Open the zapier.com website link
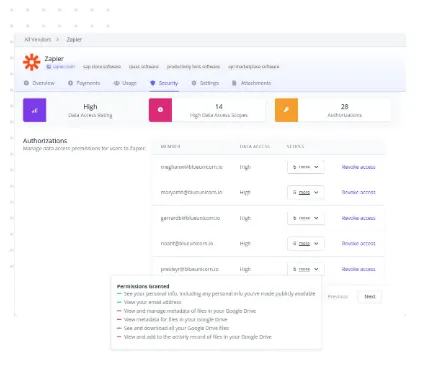Screen dimensions: 421x390 click(61, 67)
